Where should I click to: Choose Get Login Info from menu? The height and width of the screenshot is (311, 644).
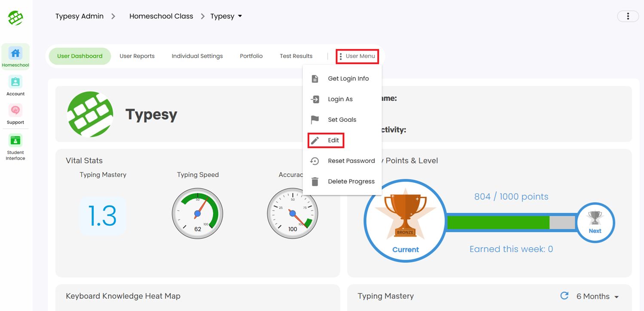tap(342, 79)
